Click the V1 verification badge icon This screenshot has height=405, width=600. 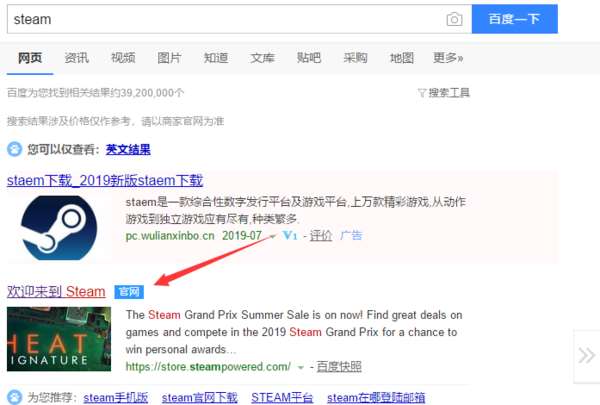(290, 235)
